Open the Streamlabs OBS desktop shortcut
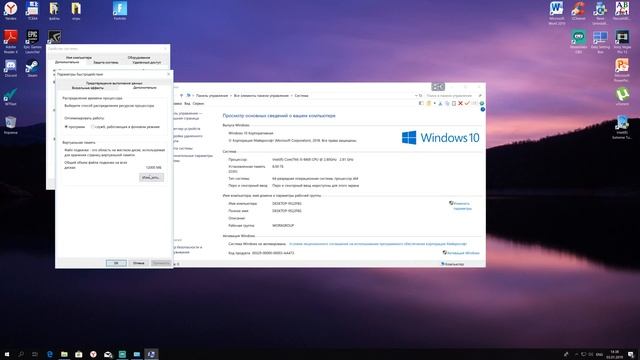The image size is (640, 360). click(578, 42)
